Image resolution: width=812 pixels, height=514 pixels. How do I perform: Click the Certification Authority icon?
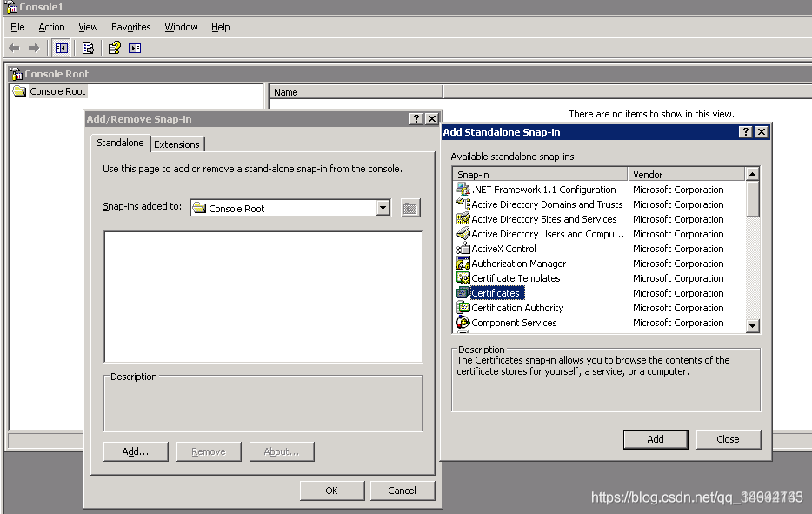pyautogui.click(x=463, y=307)
